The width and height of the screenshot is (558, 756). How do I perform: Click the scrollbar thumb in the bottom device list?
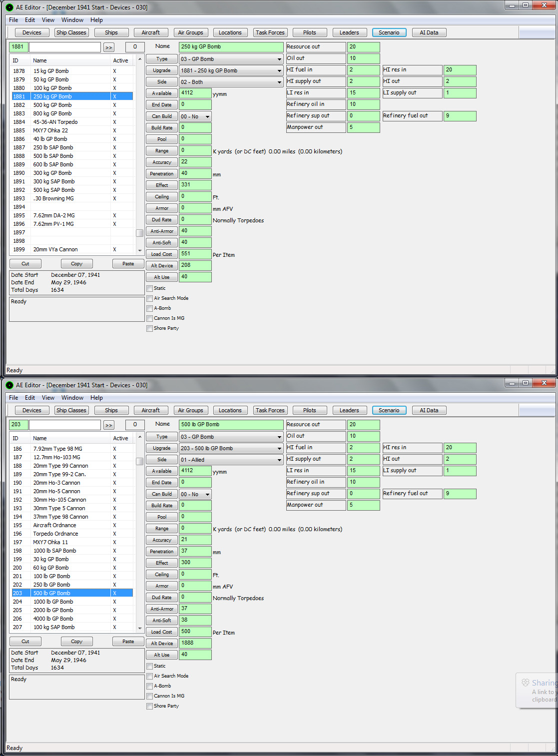[x=140, y=461]
